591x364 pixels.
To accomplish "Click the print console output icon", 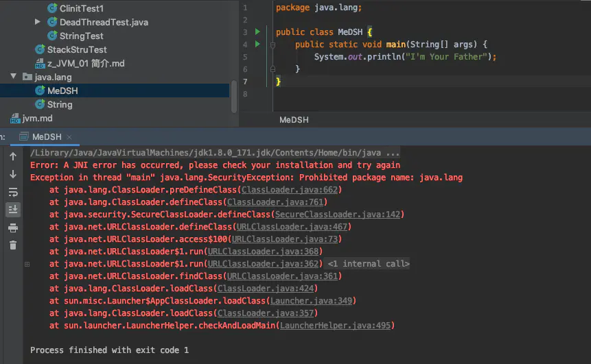I will pos(13,228).
